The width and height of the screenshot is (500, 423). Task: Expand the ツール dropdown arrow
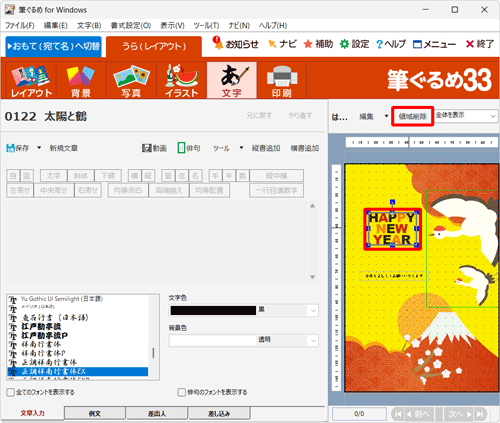click(241, 148)
